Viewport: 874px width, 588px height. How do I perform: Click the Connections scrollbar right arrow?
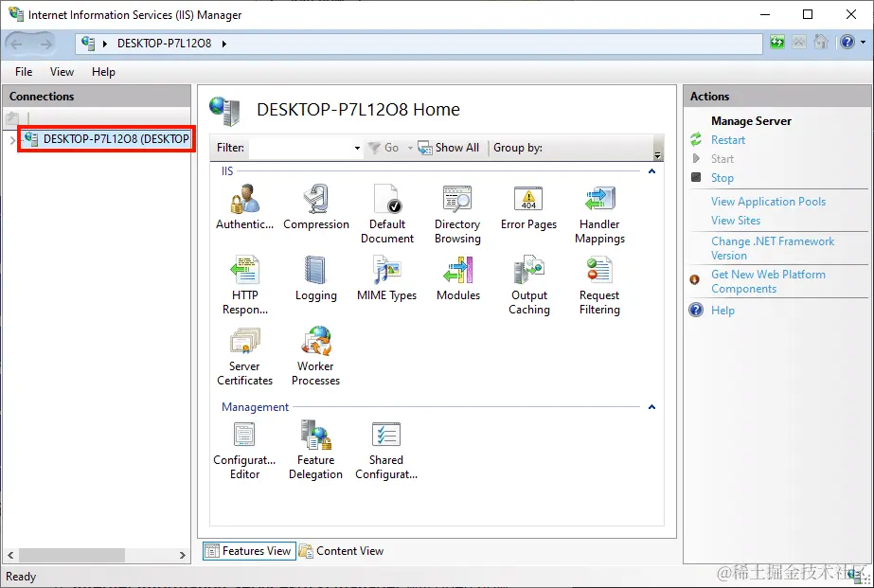[182, 555]
